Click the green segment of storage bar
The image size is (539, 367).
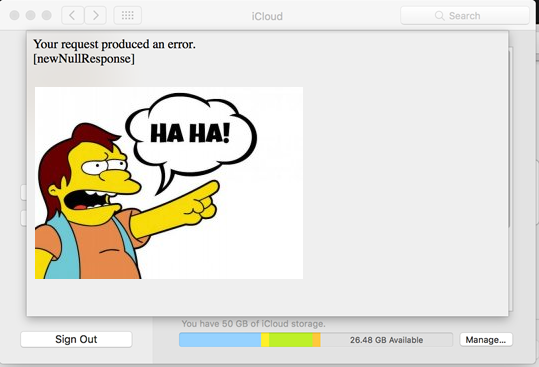tap(291, 340)
